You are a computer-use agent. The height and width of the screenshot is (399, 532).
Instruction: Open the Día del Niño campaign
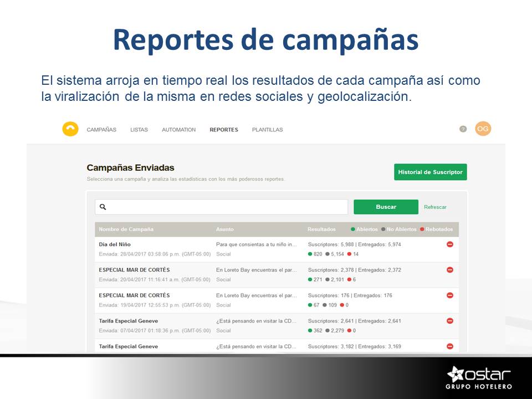115,244
